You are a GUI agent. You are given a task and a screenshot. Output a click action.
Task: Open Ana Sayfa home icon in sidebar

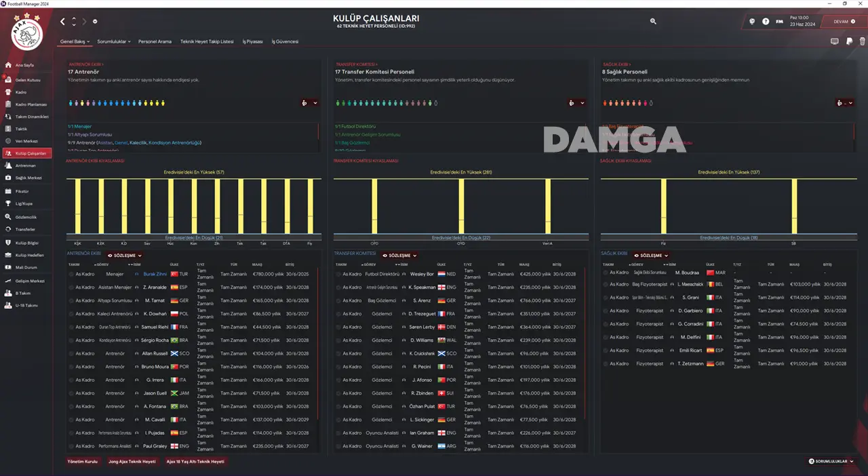tap(9, 65)
